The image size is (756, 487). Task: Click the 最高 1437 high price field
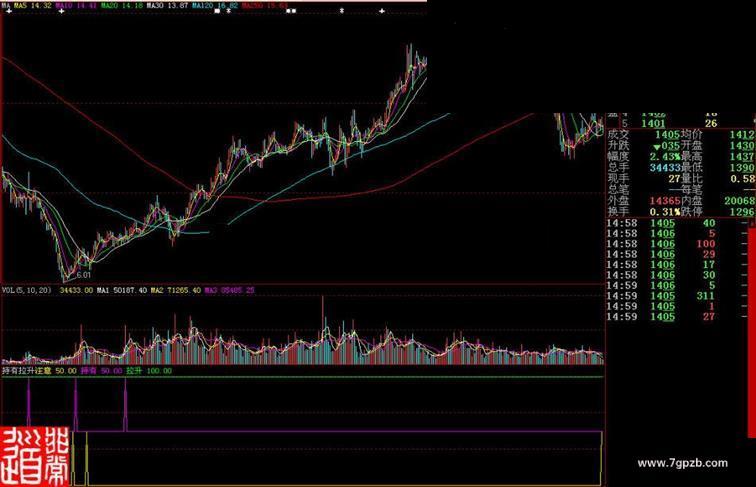tap(718, 157)
